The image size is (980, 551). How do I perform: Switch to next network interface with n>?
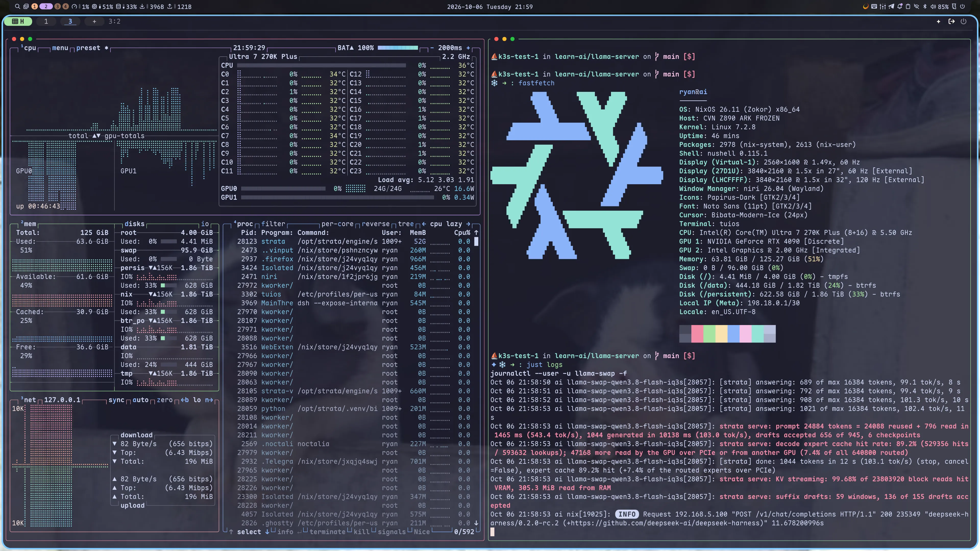(209, 400)
